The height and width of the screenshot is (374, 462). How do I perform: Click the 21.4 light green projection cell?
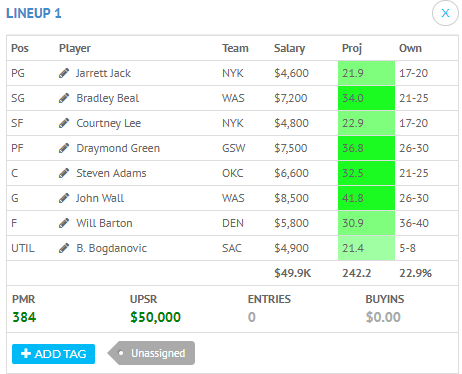[x=366, y=248]
